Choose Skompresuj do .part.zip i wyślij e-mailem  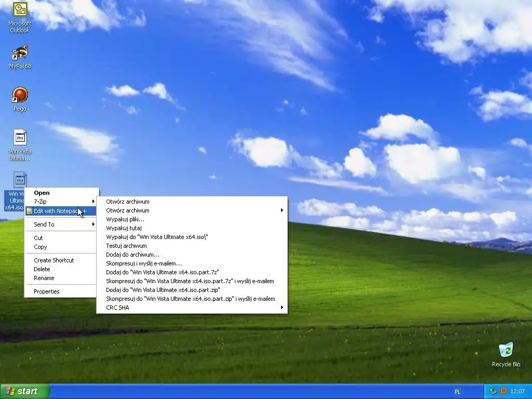click(192, 299)
